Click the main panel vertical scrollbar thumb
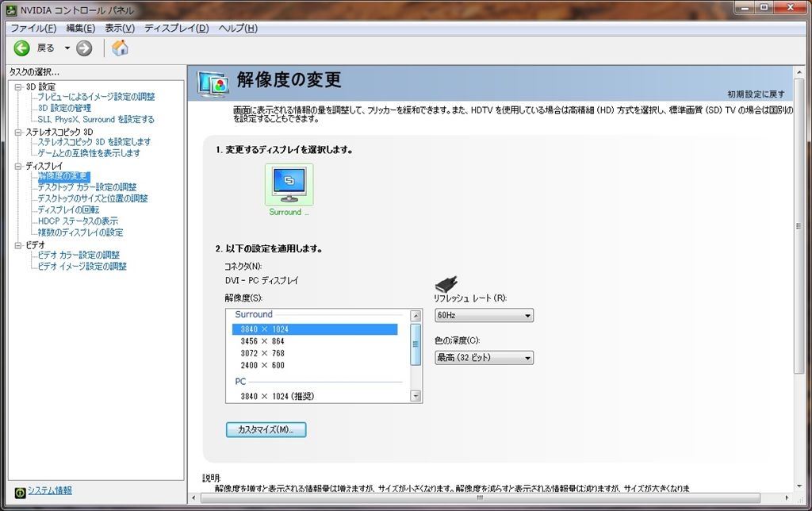 (x=799, y=226)
